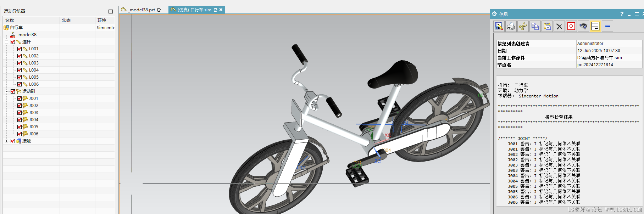Click the 自行车 mechanism root icon
Screen dimensions: 644x214
6,27
